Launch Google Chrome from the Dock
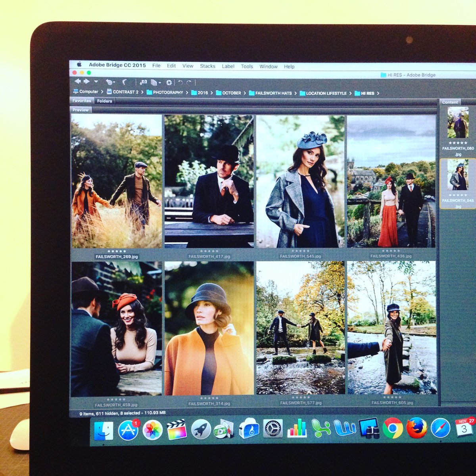476x476 pixels. (x=393, y=428)
